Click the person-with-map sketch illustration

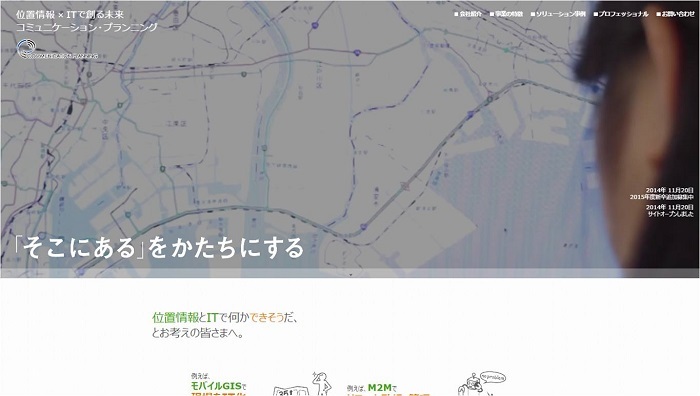click(x=302, y=384)
